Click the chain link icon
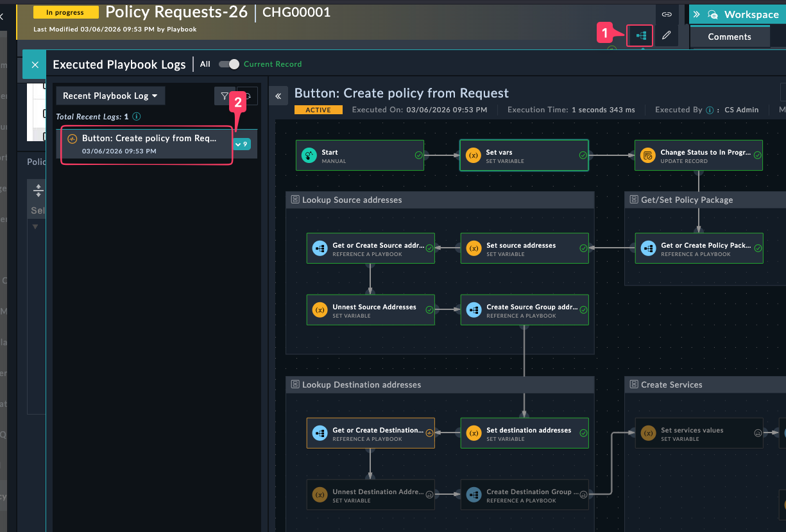Image resolution: width=786 pixels, height=532 pixels. tap(667, 14)
